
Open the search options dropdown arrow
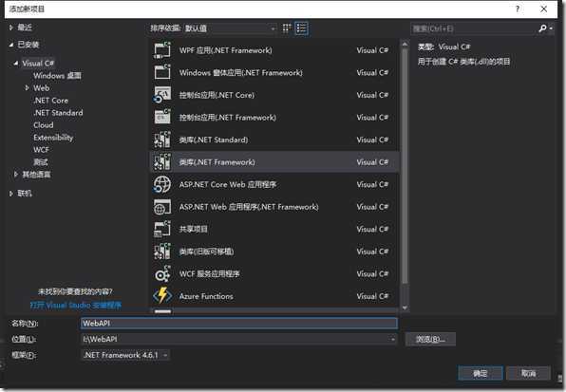tap(551, 28)
